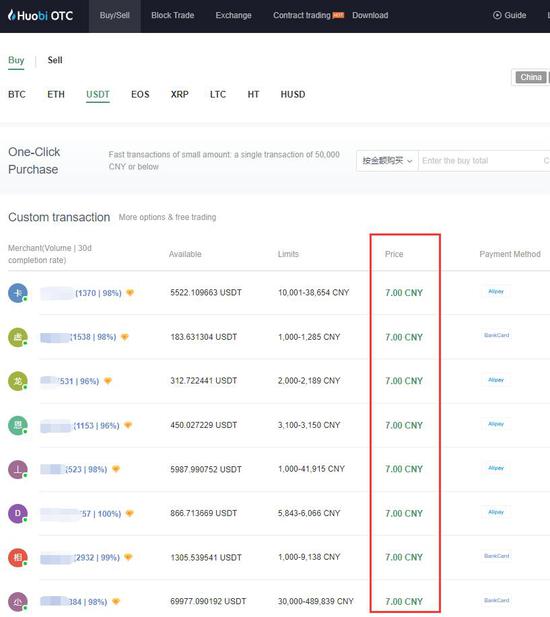Click BankCard payment icon for 183.631304 USDT
The height and width of the screenshot is (617, 550).
tap(496, 335)
